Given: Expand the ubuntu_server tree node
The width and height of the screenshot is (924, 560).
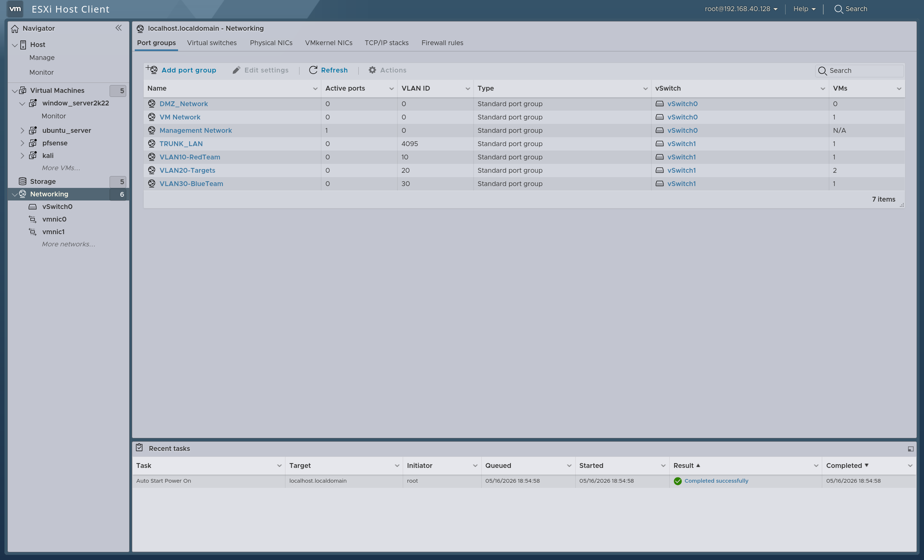Looking at the screenshot, I should pyautogui.click(x=22, y=130).
